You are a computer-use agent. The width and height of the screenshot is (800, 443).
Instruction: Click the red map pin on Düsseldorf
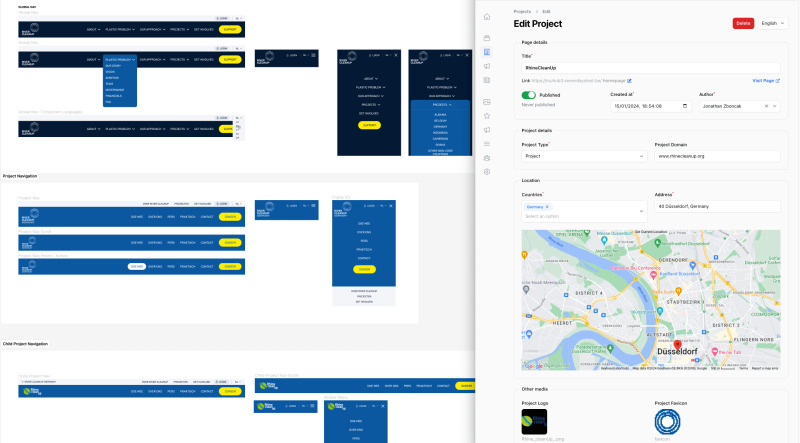[677, 346]
